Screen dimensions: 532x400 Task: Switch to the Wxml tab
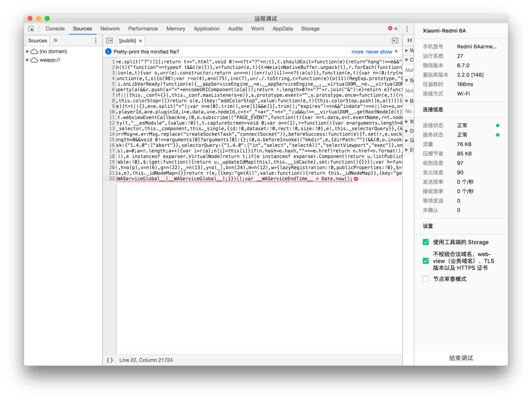tap(258, 29)
